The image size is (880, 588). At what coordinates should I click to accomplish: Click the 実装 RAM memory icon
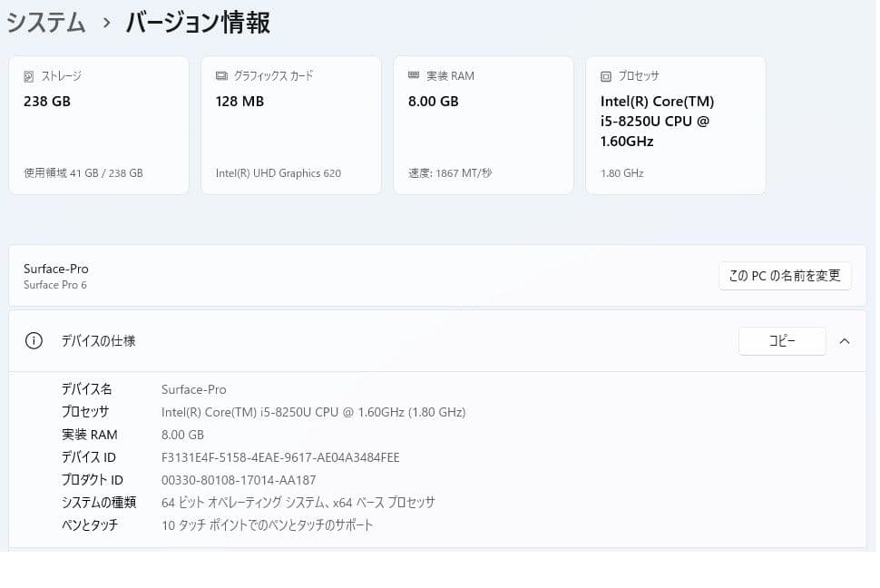coord(413,76)
